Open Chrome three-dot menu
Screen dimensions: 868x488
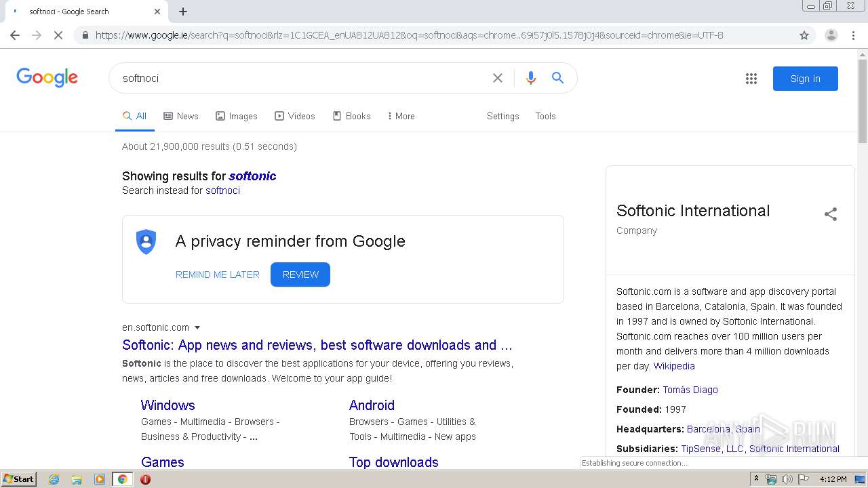(853, 35)
